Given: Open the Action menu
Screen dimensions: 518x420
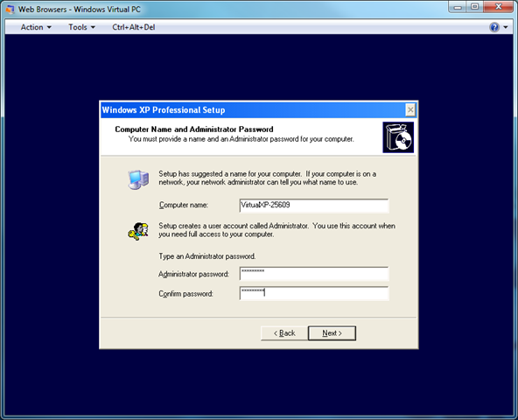Looking at the screenshot, I should pyautogui.click(x=36, y=27).
